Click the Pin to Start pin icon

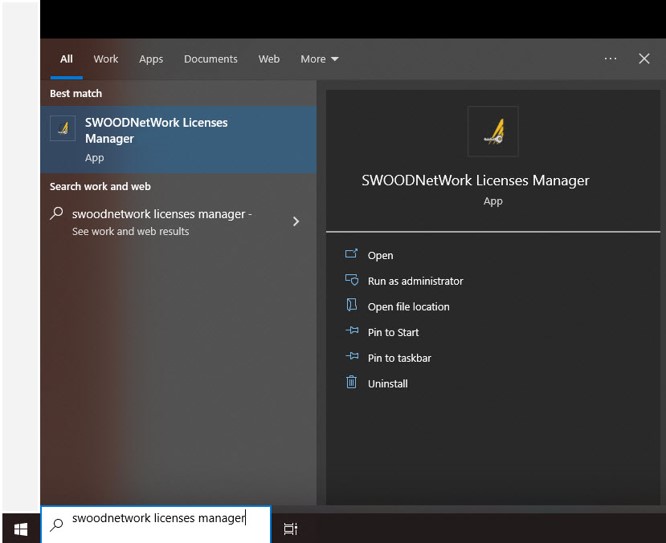[x=351, y=332]
